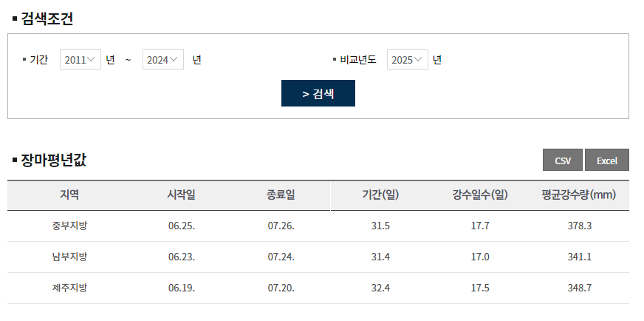Image resolution: width=644 pixels, height=321 pixels.
Task: Export table using the Excel button
Action: 606,160
